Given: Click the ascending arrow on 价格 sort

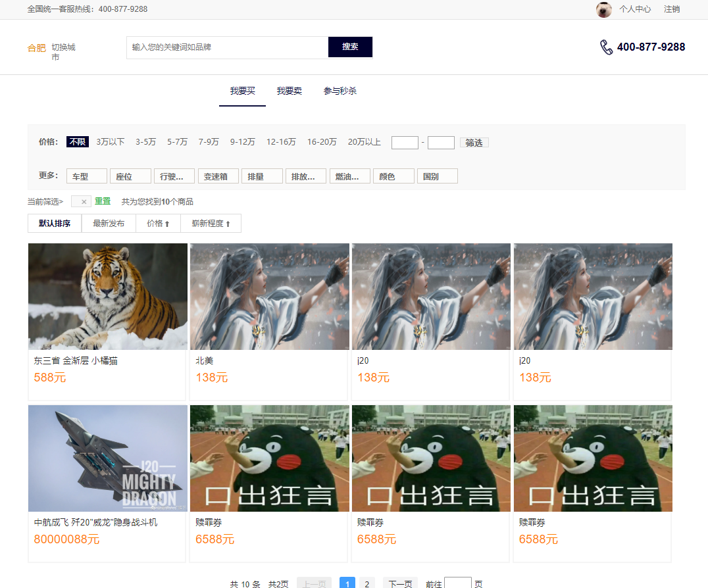Looking at the screenshot, I should click(x=168, y=223).
